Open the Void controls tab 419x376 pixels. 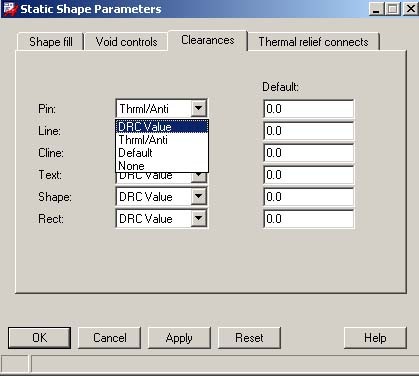tap(126, 42)
